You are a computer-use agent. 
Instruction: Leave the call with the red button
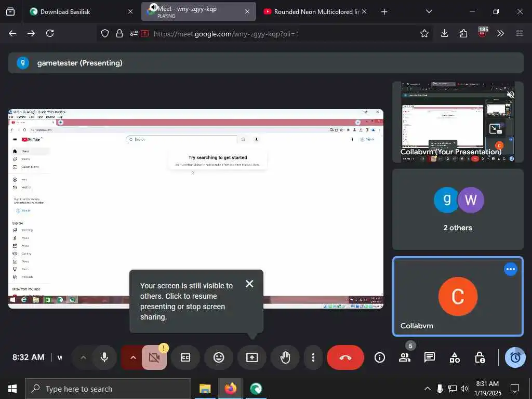pos(345,357)
